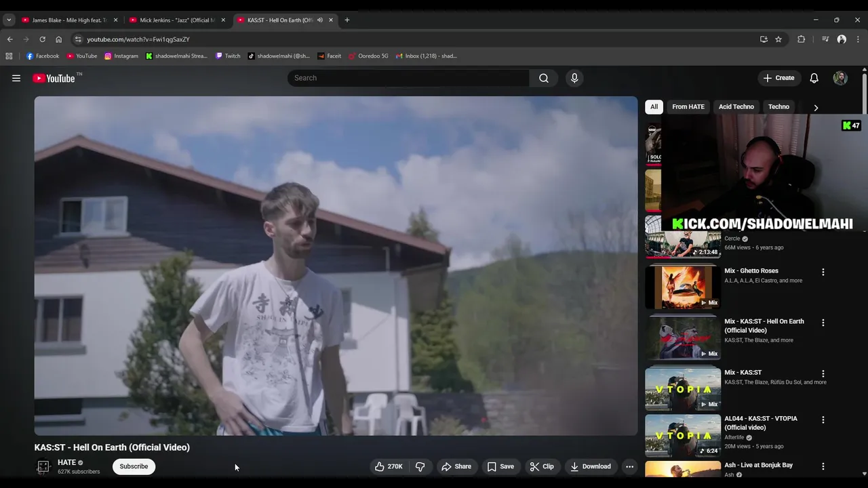Open new browser tab
The height and width of the screenshot is (488, 868).
coord(347,20)
